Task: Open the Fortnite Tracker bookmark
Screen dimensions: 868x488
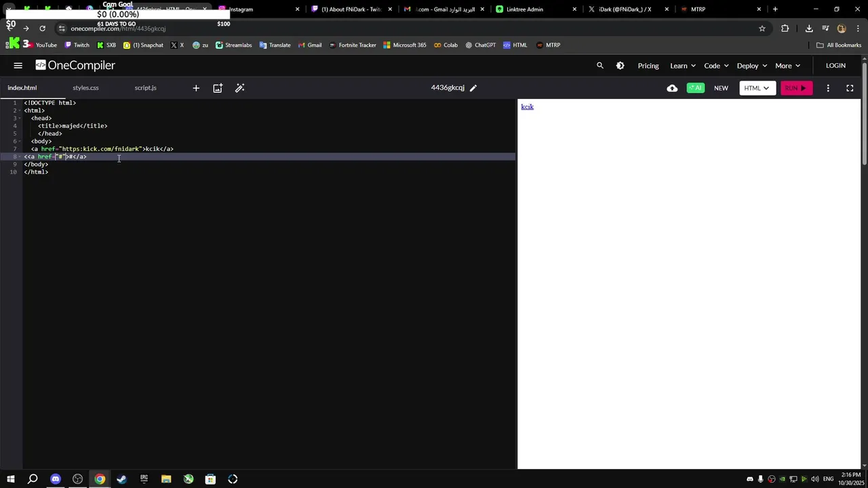Action: coord(353,45)
